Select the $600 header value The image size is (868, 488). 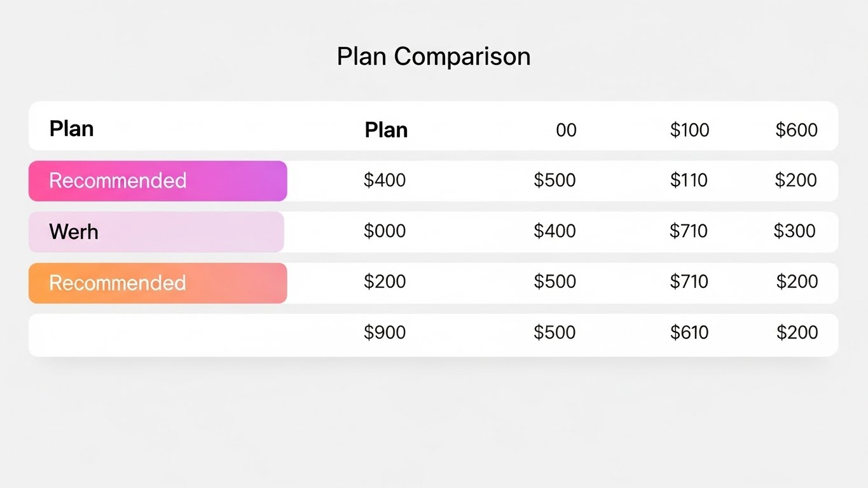coord(796,130)
